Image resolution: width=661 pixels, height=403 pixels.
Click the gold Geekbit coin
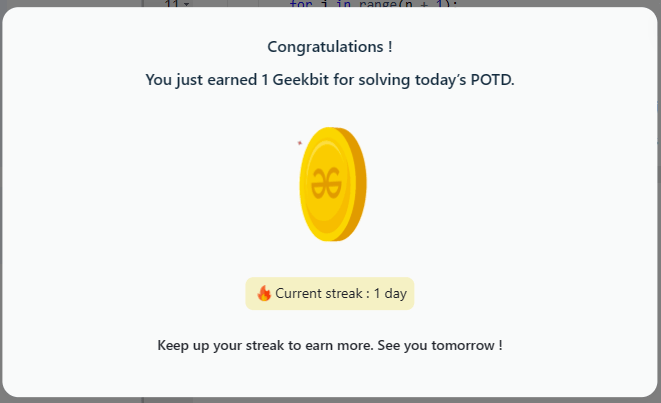(330, 184)
